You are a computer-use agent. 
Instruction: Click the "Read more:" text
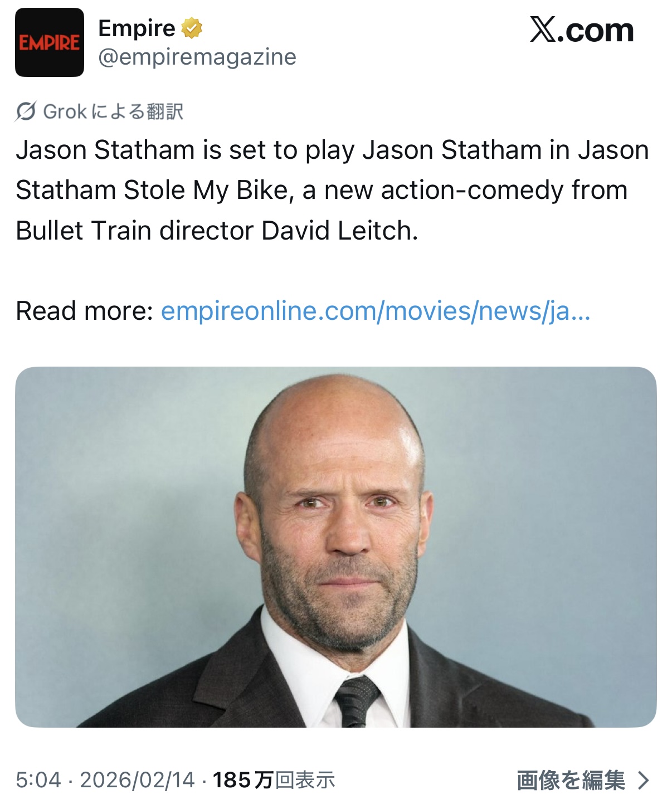(84, 311)
